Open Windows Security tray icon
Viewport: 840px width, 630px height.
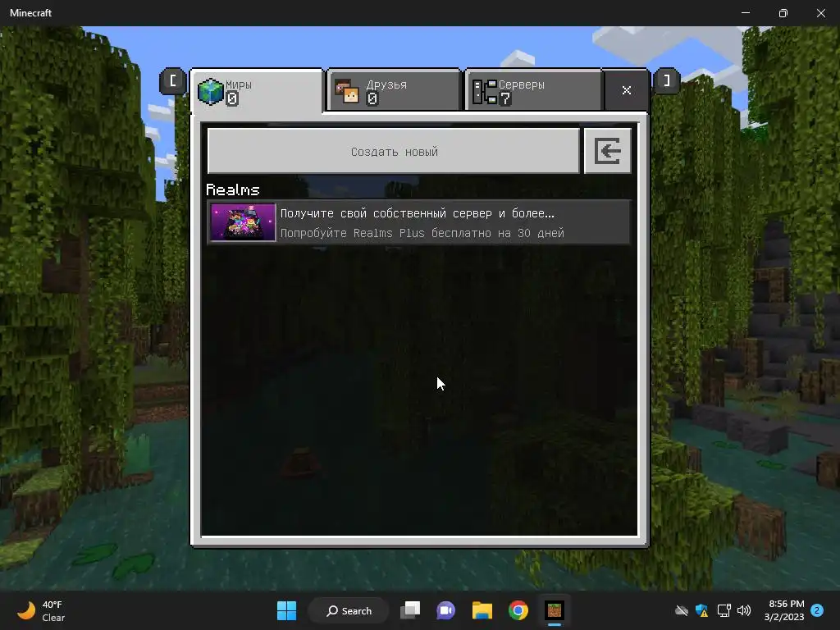tap(702, 610)
